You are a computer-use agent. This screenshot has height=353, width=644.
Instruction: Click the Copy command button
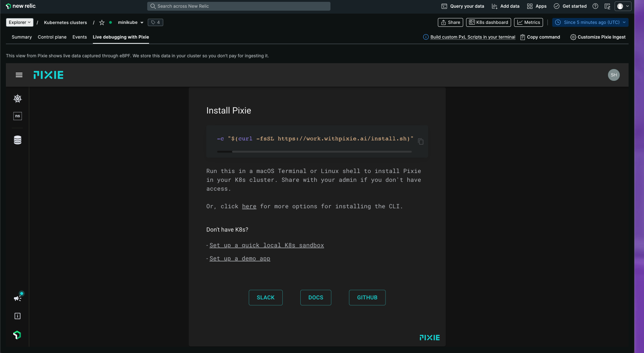coord(540,37)
